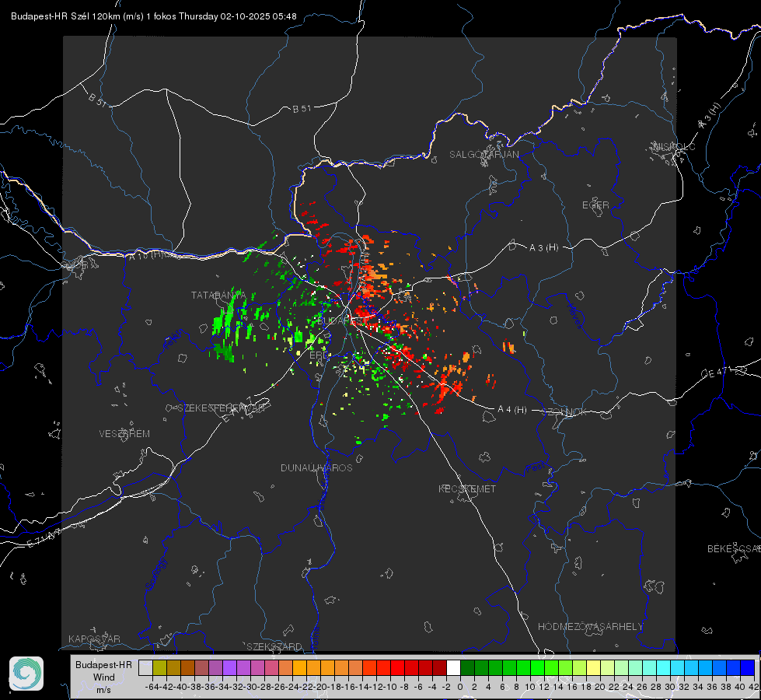761x700 pixels.
Task: Select the white zero-value legend swatch
Action: (453, 667)
